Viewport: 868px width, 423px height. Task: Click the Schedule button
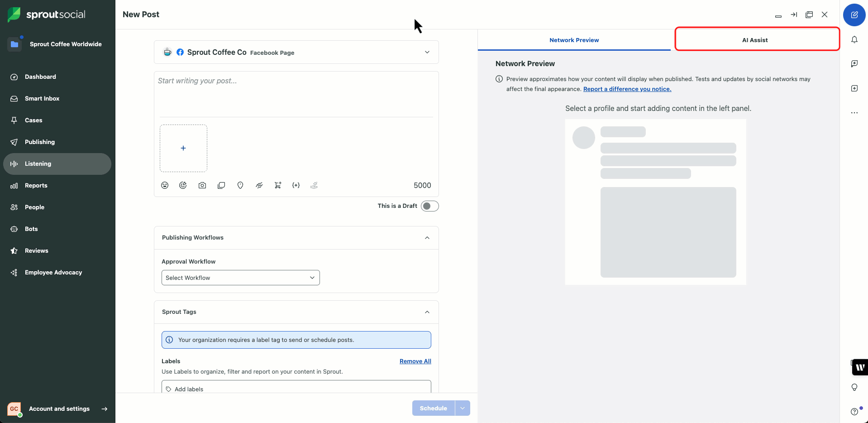[433, 408]
